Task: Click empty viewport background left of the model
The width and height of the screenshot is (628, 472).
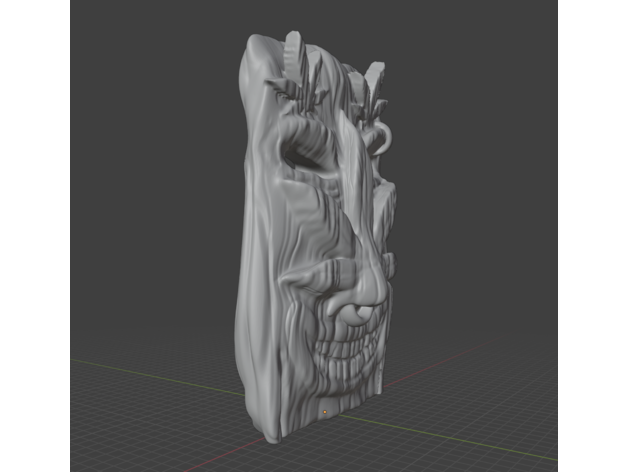Action: coord(150,200)
